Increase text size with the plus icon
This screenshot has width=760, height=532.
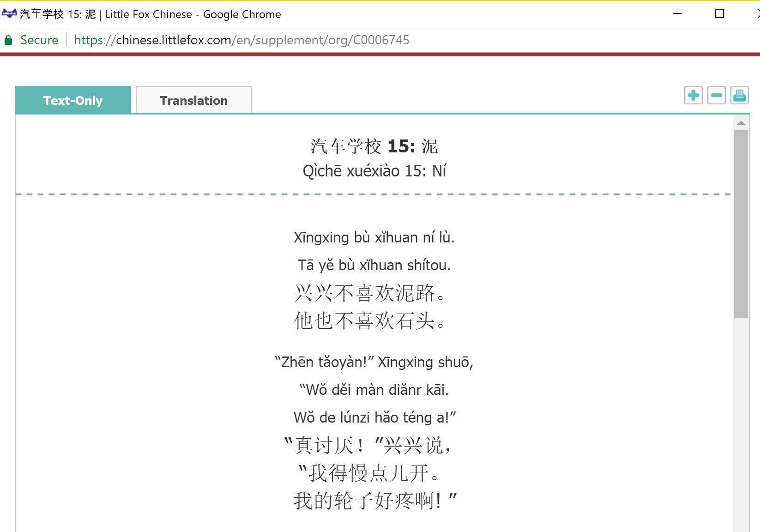693,96
